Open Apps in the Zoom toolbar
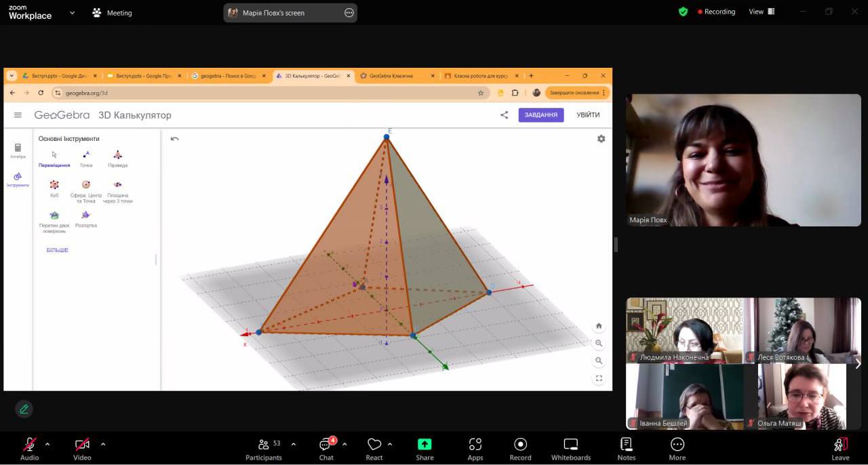The image size is (868, 465). pyautogui.click(x=475, y=445)
